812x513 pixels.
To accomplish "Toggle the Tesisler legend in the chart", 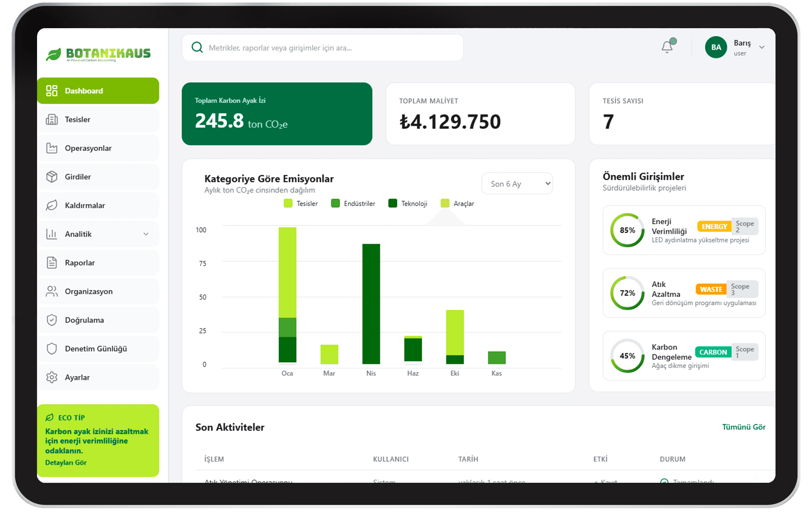I will [301, 203].
